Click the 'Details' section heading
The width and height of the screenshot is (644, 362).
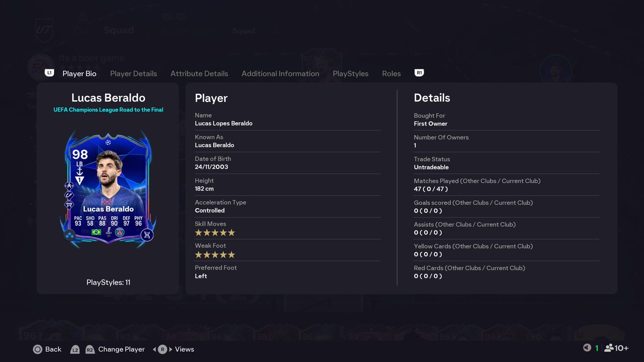point(432,98)
